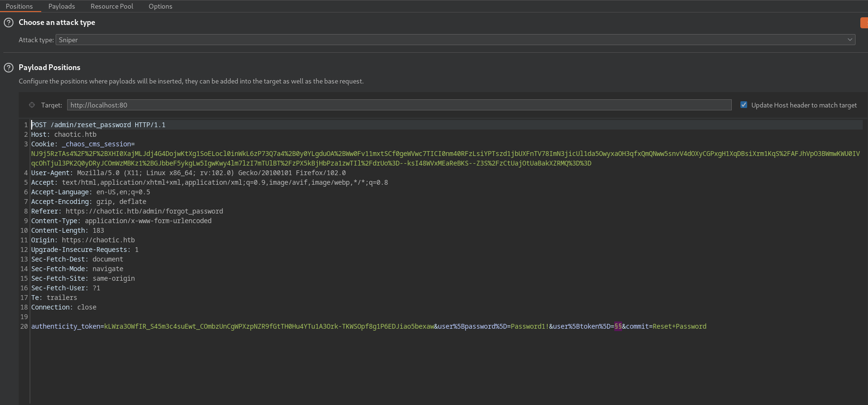Open the Attack type Sniper dropdown

(456, 40)
